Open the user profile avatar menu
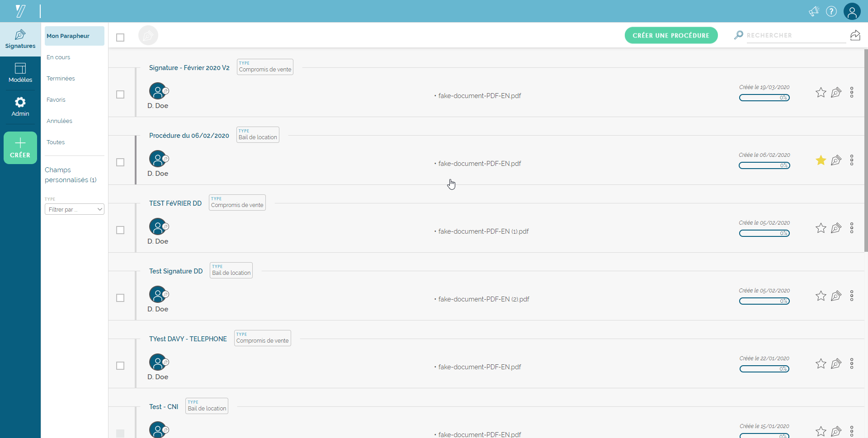 (852, 11)
